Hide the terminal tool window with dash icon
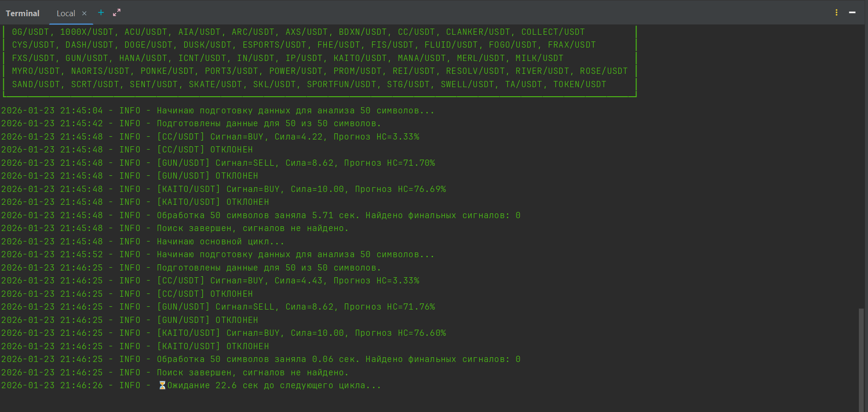The height and width of the screenshot is (412, 868). (x=852, y=13)
